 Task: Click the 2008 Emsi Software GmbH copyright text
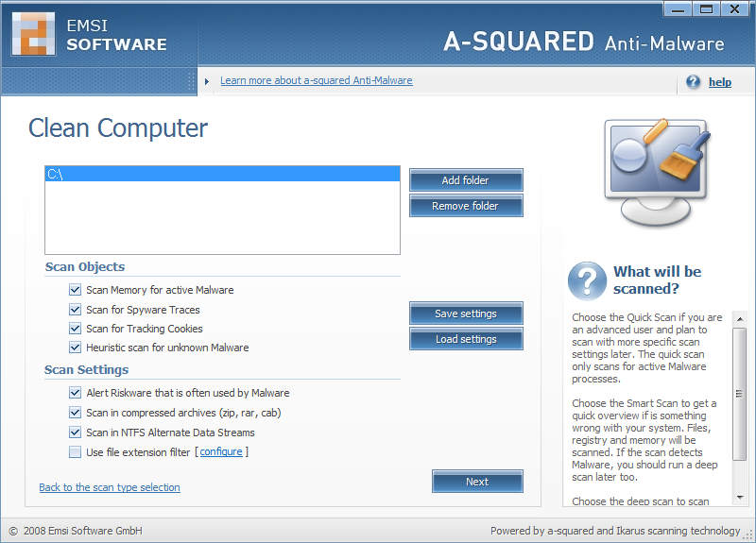pyautogui.click(x=76, y=531)
